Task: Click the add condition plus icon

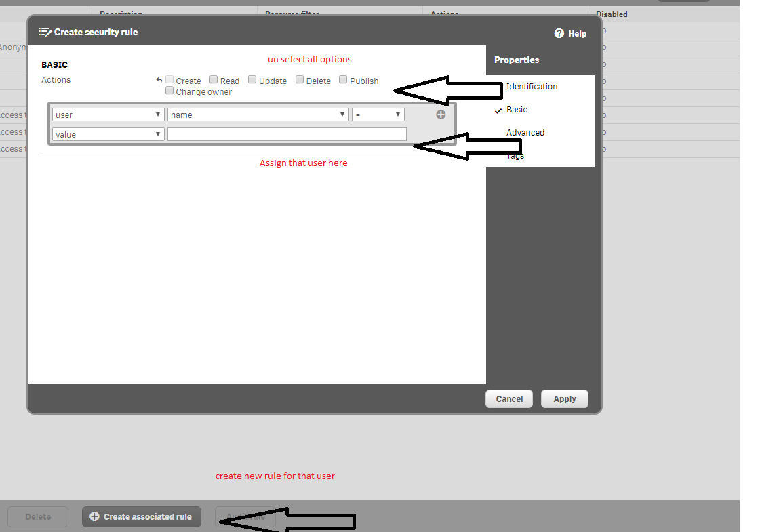Action: point(441,115)
